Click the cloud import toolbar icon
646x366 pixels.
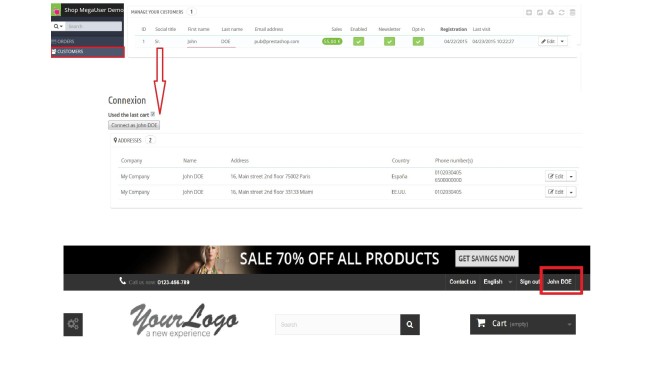[x=550, y=12]
